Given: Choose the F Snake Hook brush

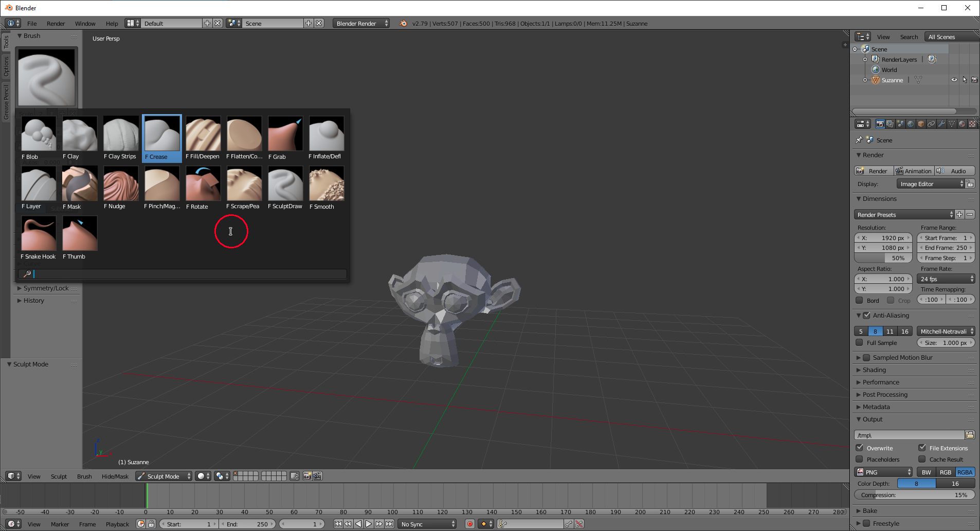Looking at the screenshot, I should [x=39, y=238].
